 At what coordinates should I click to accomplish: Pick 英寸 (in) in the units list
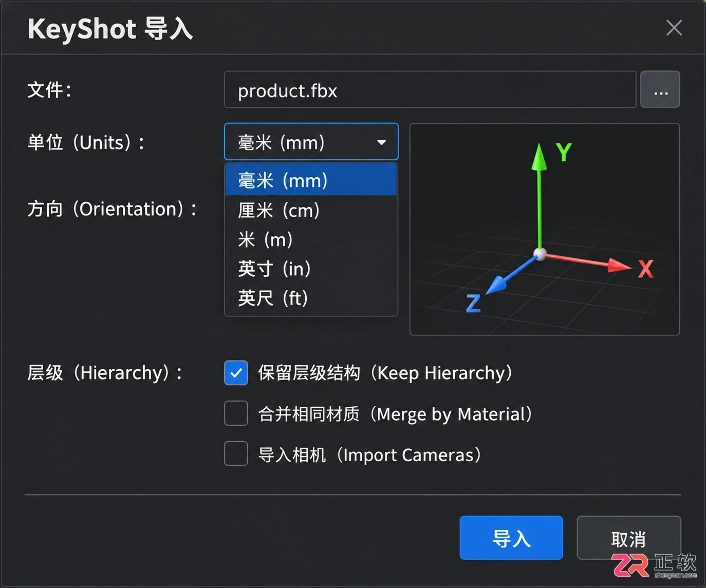(311, 269)
